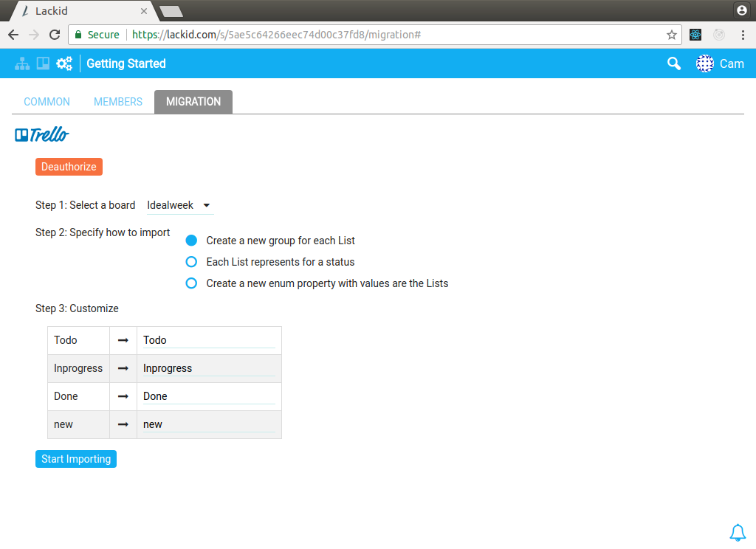Click the arrow in the Done row

pos(123,396)
